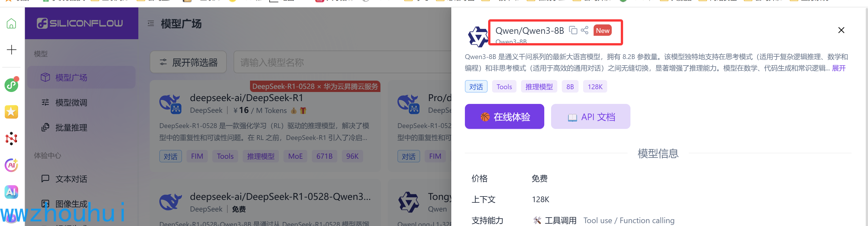The height and width of the screenshot is (226, 868).
Task: Click the DeepSeek-R1-0528 × 华为云昇腾云服务 banner
Action: 315,86
